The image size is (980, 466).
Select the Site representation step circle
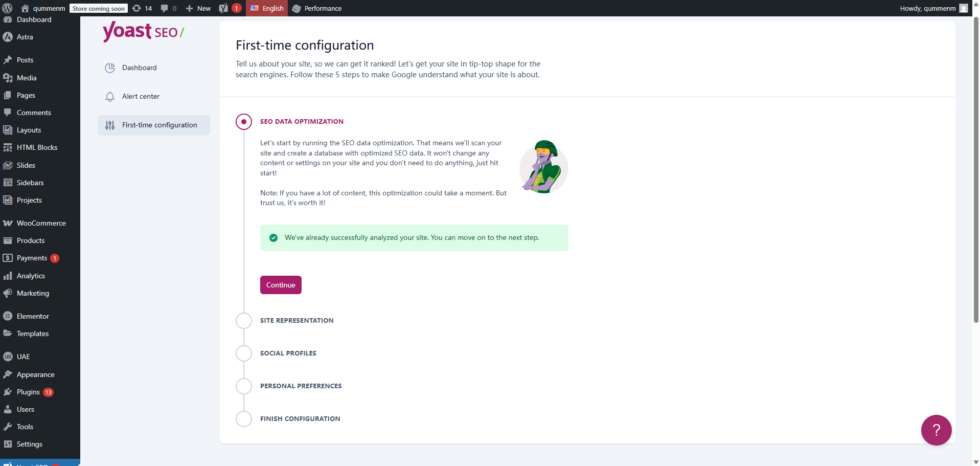244,321
